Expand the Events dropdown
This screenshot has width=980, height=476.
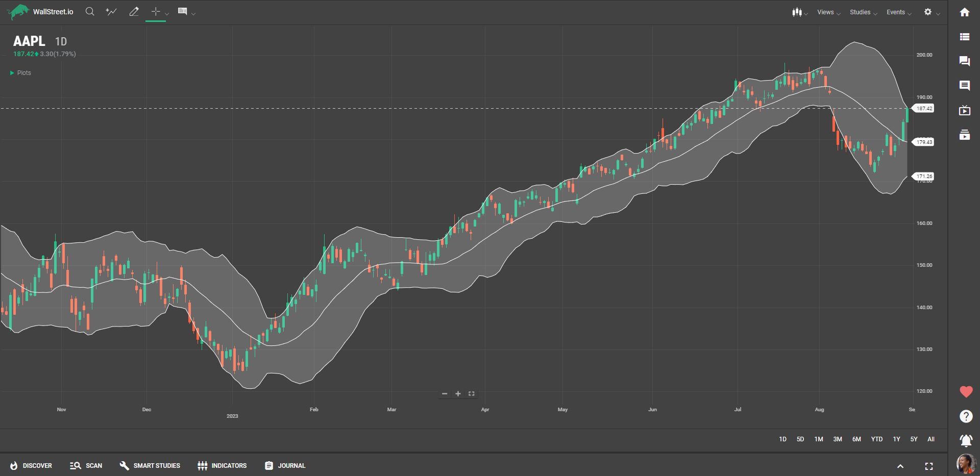click(x=898, y=12)
